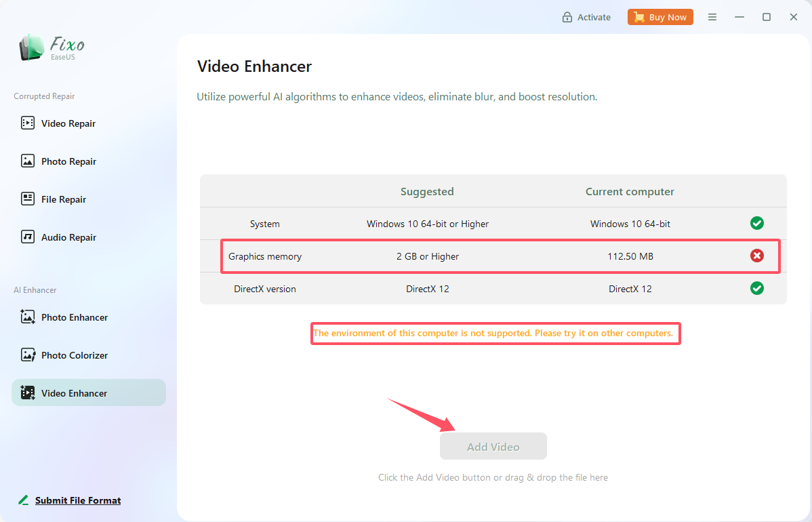Click the 'Corrupted Repair' section label
Viewport: 812px width, 522px height.
click(44, 96)
